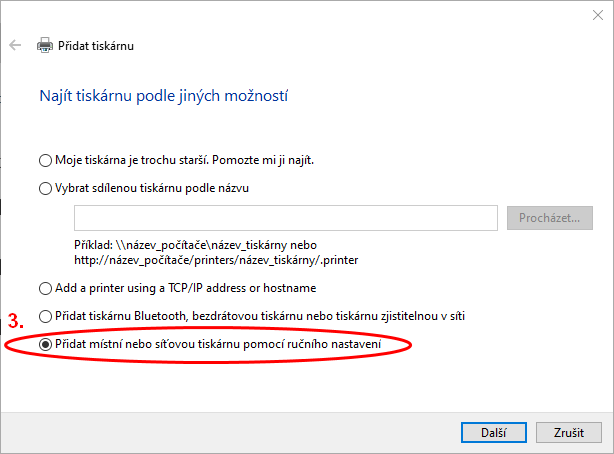The width and height of the screenshot is (614, 454).
Task: Click the printer icon beside Přidat tiskárnu
Action: [44, 46]
